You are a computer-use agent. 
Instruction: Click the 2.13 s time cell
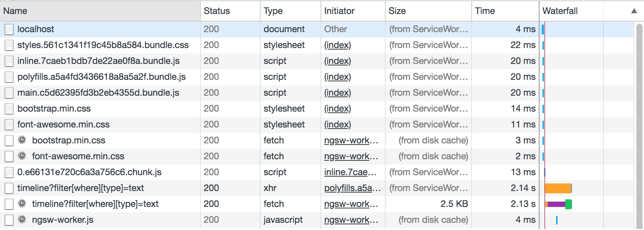pos(523,204)
